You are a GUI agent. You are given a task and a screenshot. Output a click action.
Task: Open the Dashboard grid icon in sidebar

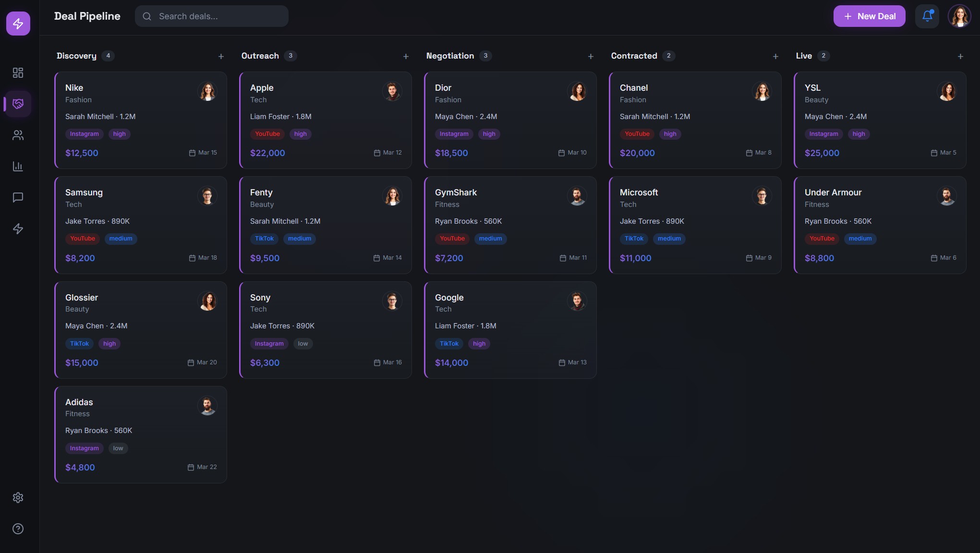18,72
